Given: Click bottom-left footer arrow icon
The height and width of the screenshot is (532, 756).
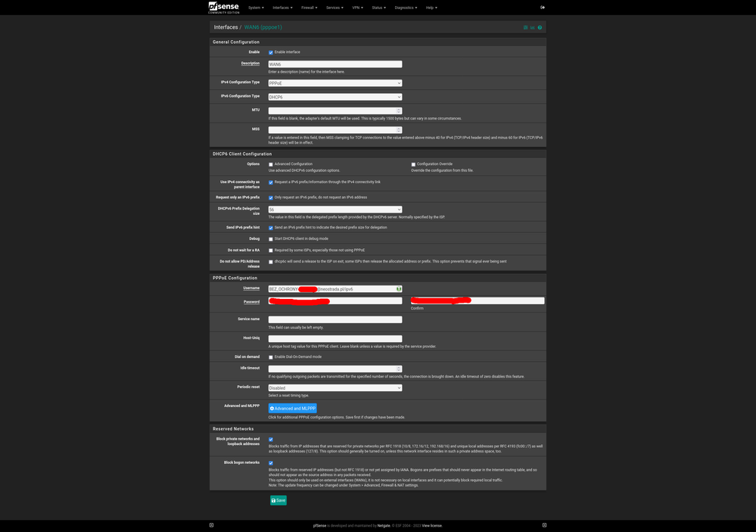Looking at the screenshot, I should click(x=211, y=525).
